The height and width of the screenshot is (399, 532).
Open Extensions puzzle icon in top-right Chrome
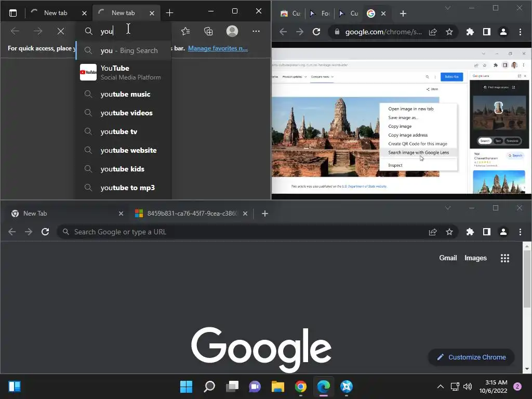point(470,32)
